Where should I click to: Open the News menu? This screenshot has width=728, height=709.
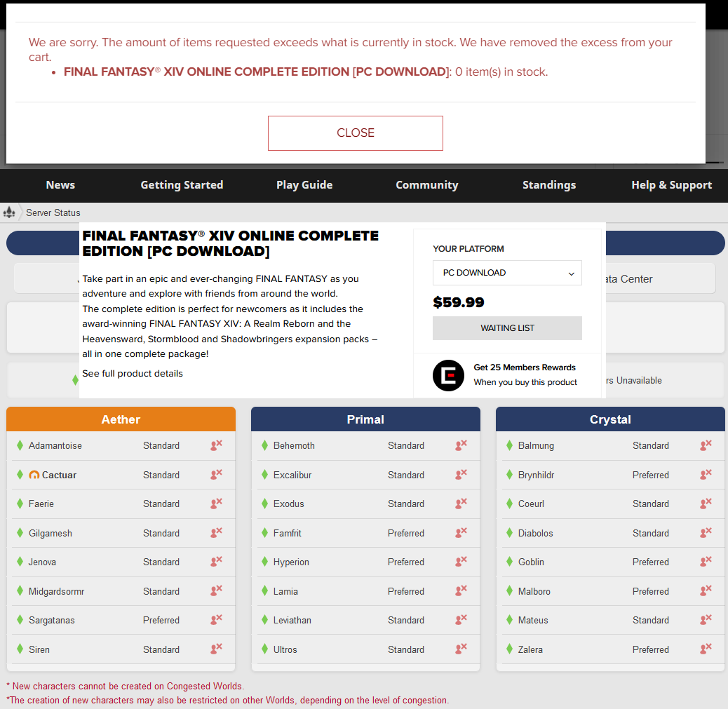[60, 185]
